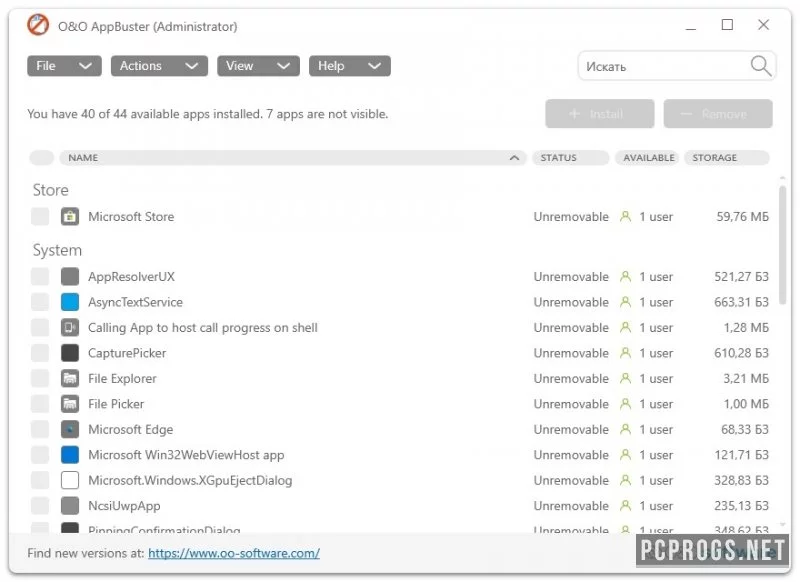Check the CapturePicker checkbox
Screen dimensions: 800x582
coord(40,353)
